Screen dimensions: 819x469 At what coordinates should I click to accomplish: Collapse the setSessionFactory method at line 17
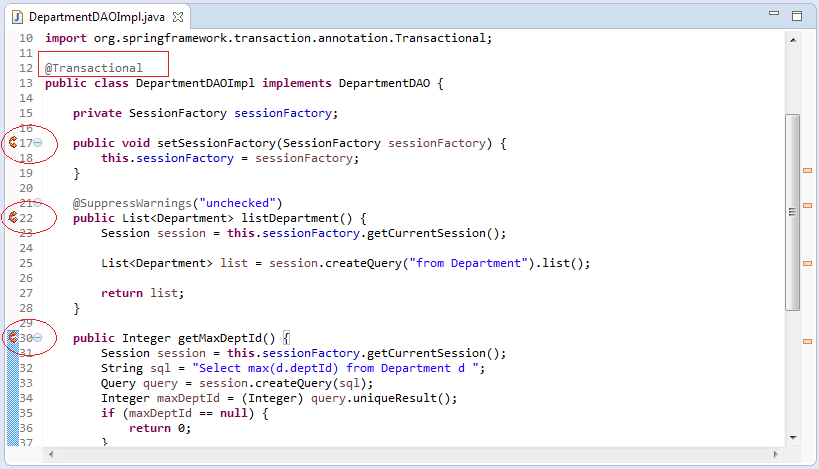(38, 143)
